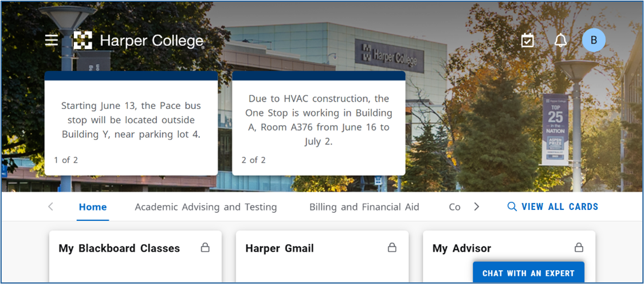Click the search magnifier icon
Viewport: 644px width, 284px height.
click(512, 207)
